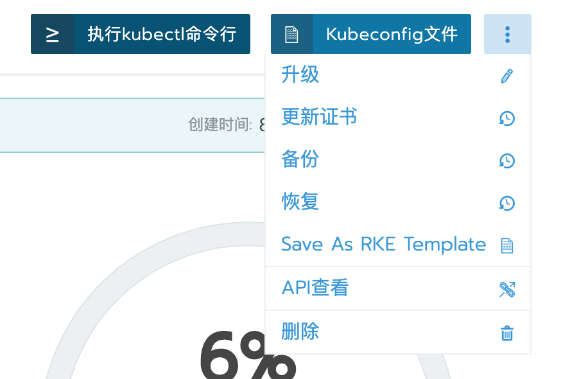
Task: Click the trash can icon beside 删除
Action: click(x=507, y=333)
